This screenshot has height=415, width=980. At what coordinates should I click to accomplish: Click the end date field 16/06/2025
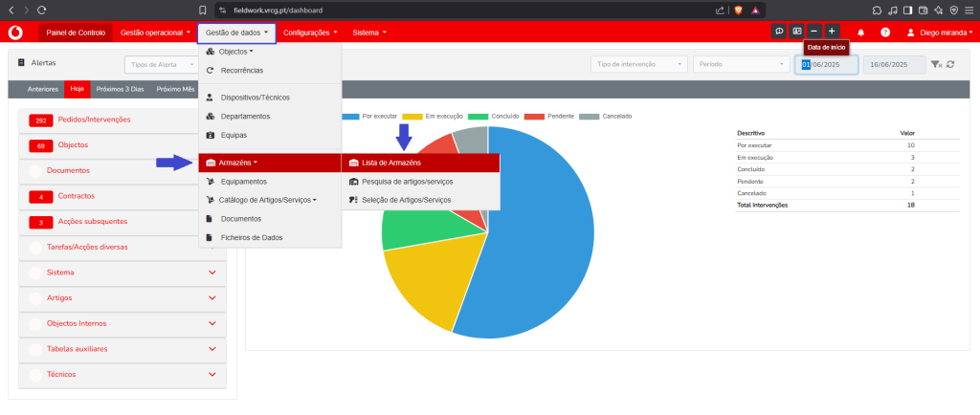(x=895, y=64)
